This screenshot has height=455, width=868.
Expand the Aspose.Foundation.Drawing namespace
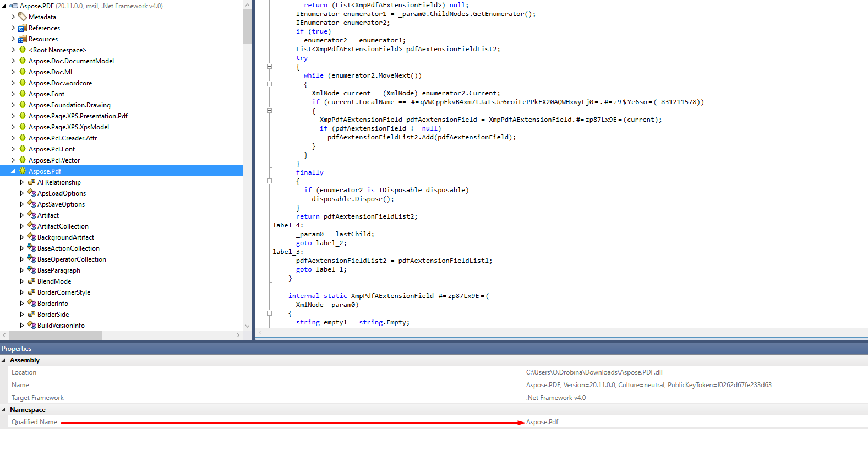[x=13, y=105]
